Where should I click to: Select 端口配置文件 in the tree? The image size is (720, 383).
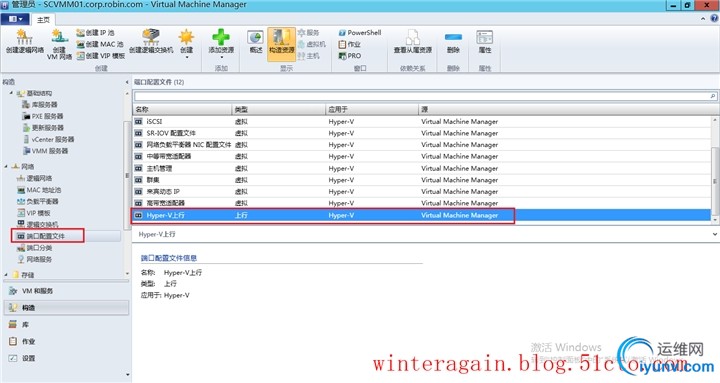41,236
